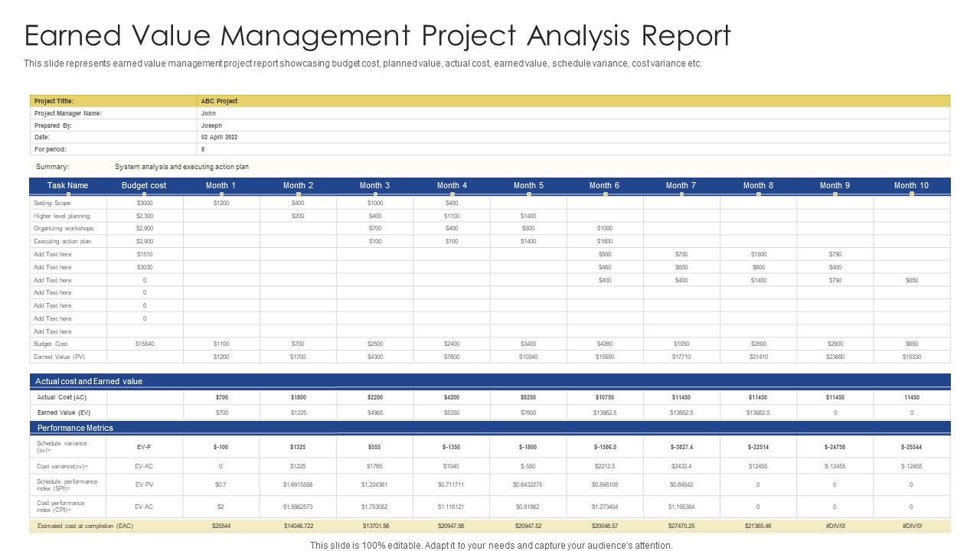The width and height of the screenshot is (980, 551).
Task: Click the EAC cell '$27470.25'
Action: [x=681, y=526]
